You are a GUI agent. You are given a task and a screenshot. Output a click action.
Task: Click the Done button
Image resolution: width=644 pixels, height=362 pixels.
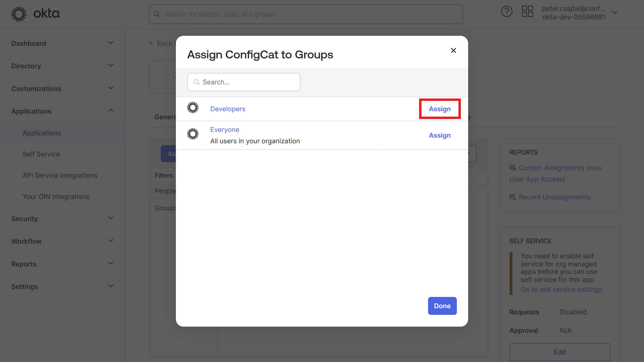tap(442, 306)
